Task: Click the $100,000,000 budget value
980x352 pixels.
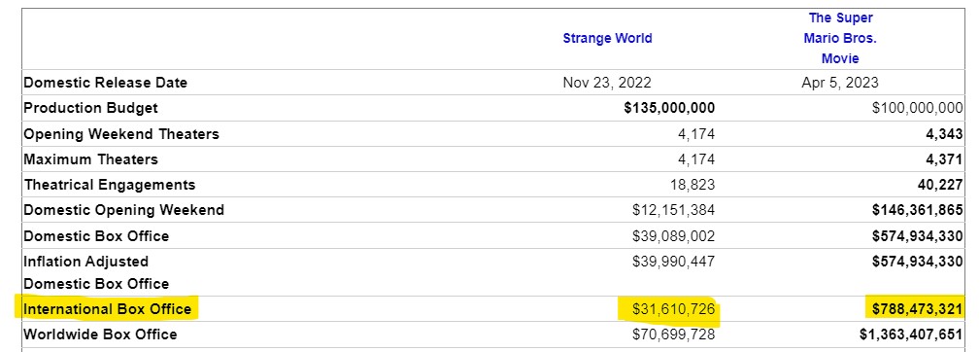Action: coord(918,108)
